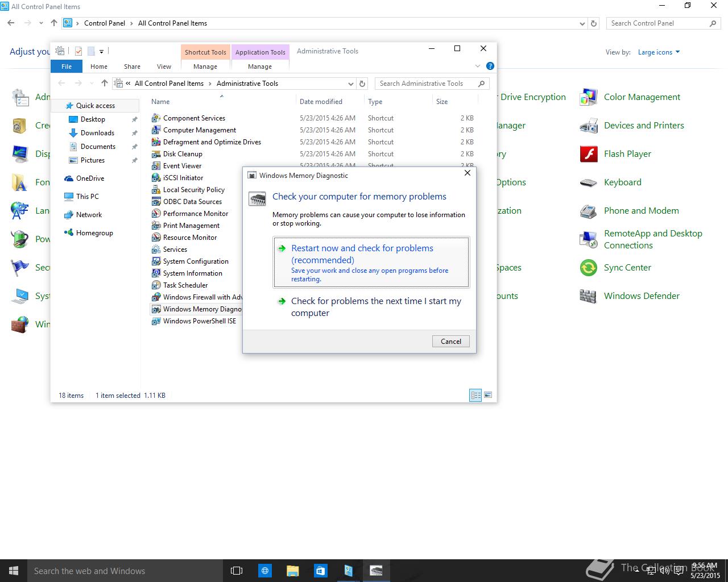This screenshot has height=582, width=728.
Task: Refresh the Administrative Tools folder
Action: tap(362, 84)
